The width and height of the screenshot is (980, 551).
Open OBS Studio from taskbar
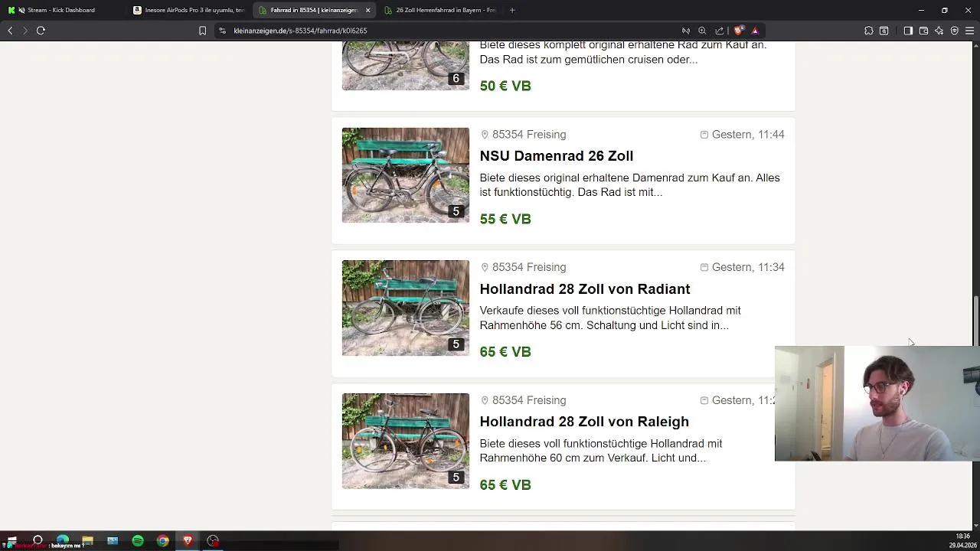coord(213,541)
